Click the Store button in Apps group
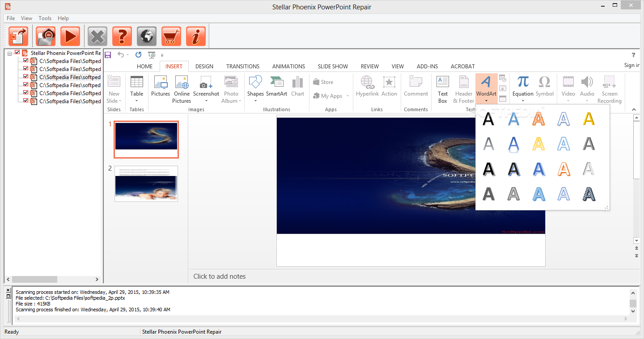Viewport: 644px width, 339px height. pos(323,82)
